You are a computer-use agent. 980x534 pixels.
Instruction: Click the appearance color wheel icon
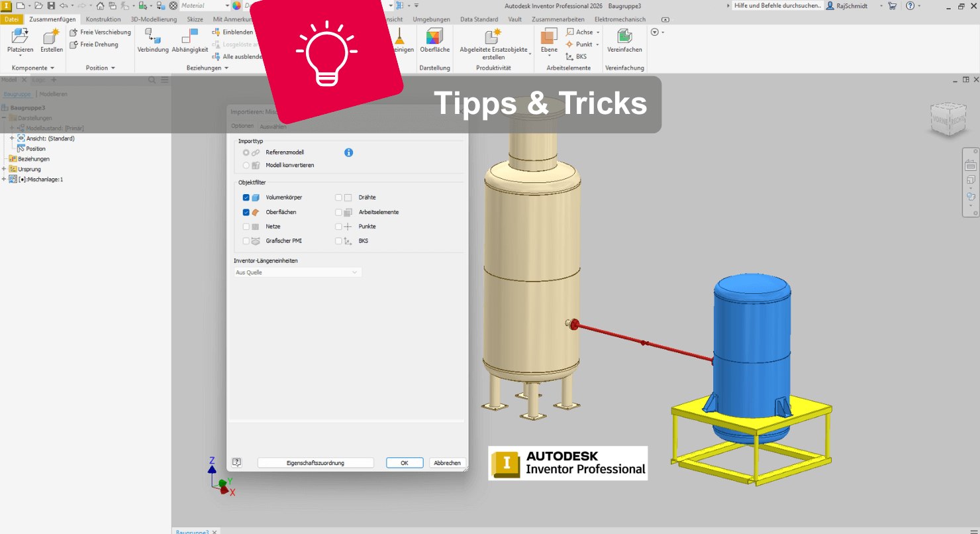(x=237, y=5)
